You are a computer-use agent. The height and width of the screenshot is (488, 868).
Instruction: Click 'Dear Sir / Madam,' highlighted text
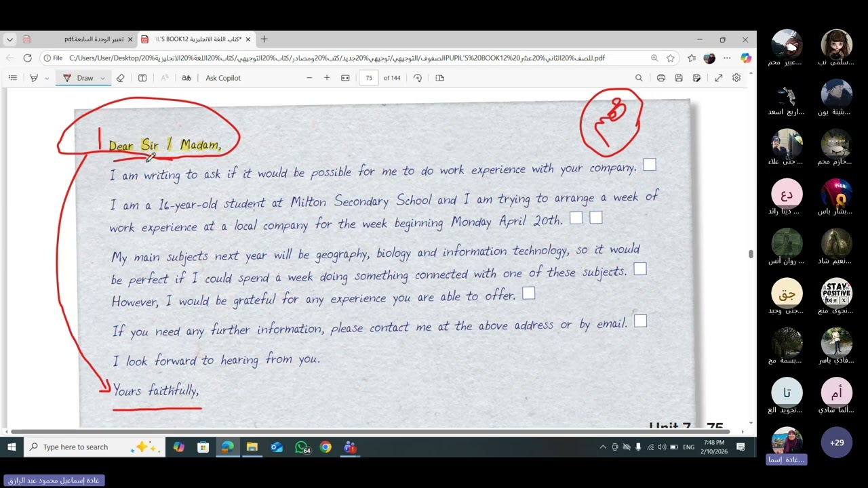(x=165, y=145)
